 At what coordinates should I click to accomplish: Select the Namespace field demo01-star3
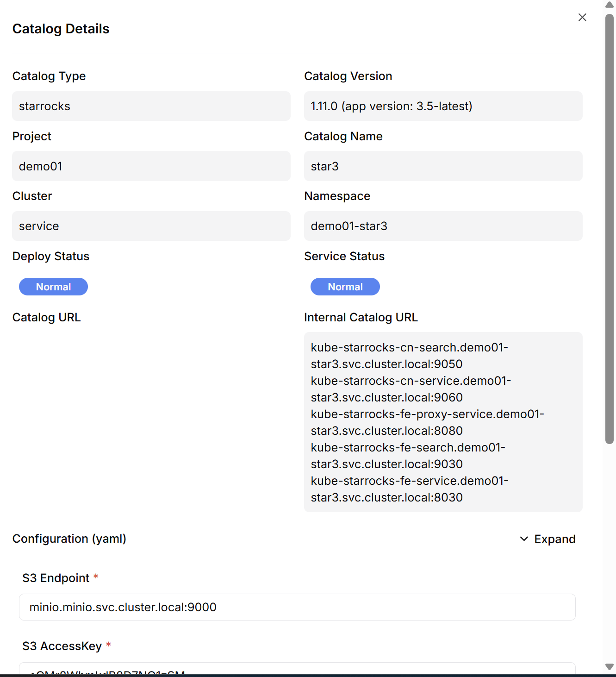click(x=443, y=226)
